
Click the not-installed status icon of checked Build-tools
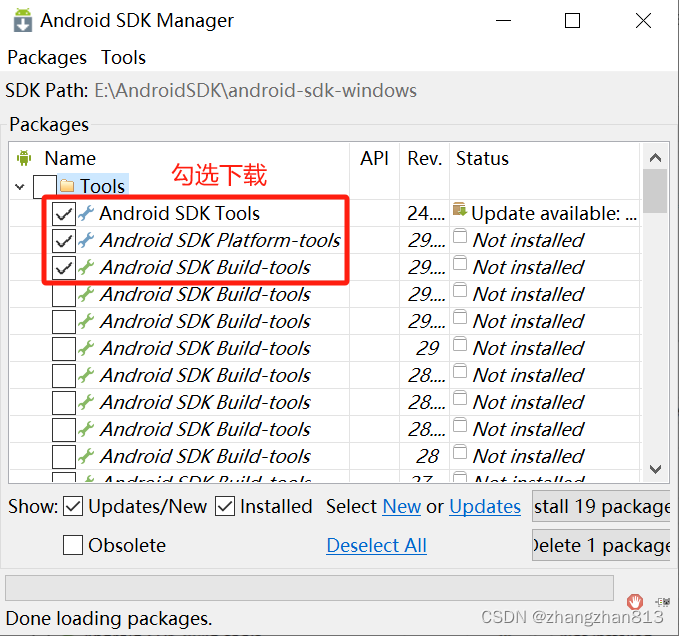coord(460,263)
